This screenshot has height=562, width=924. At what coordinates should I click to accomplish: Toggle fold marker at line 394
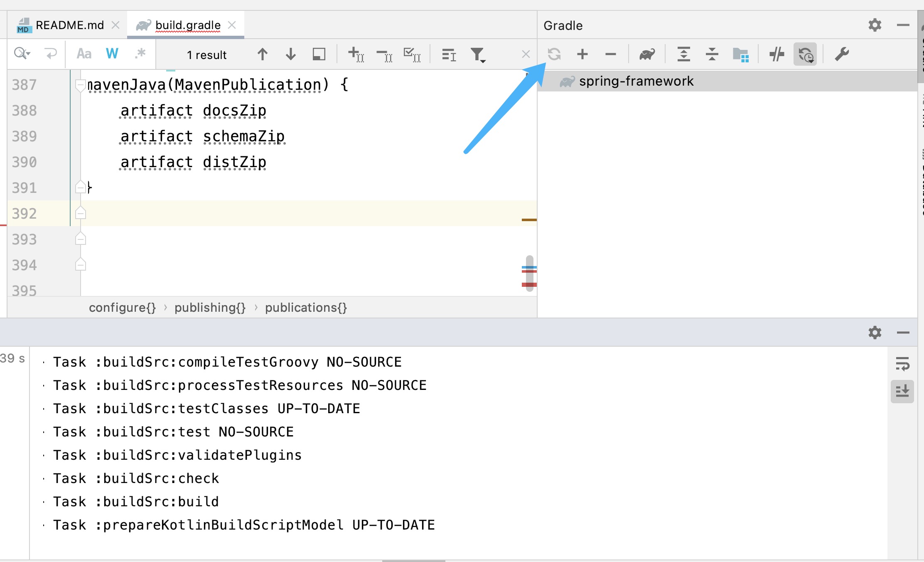coord(80,265)
